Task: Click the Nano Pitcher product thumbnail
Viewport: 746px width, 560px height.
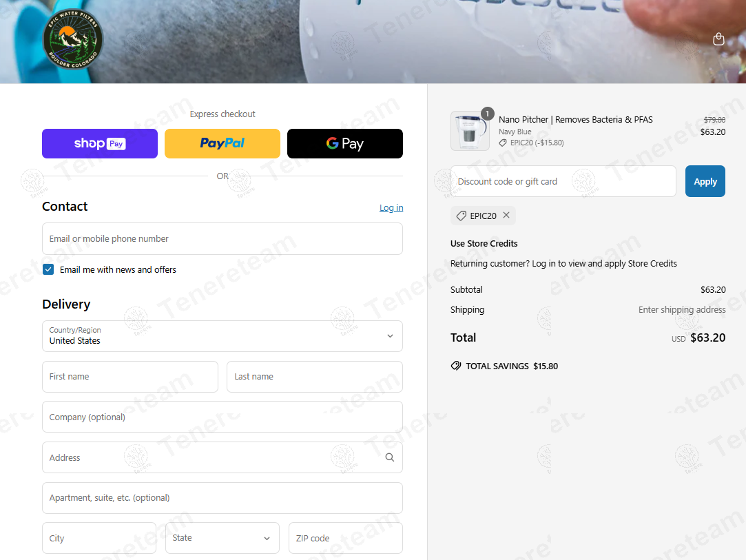Action: [x=470, y=131]
